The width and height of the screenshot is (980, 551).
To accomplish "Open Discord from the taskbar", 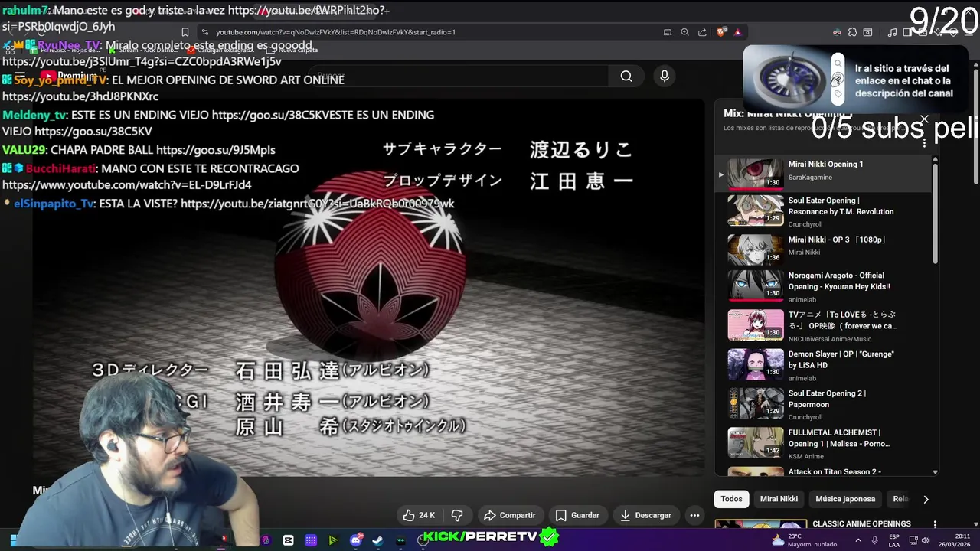I will [355, 540].
